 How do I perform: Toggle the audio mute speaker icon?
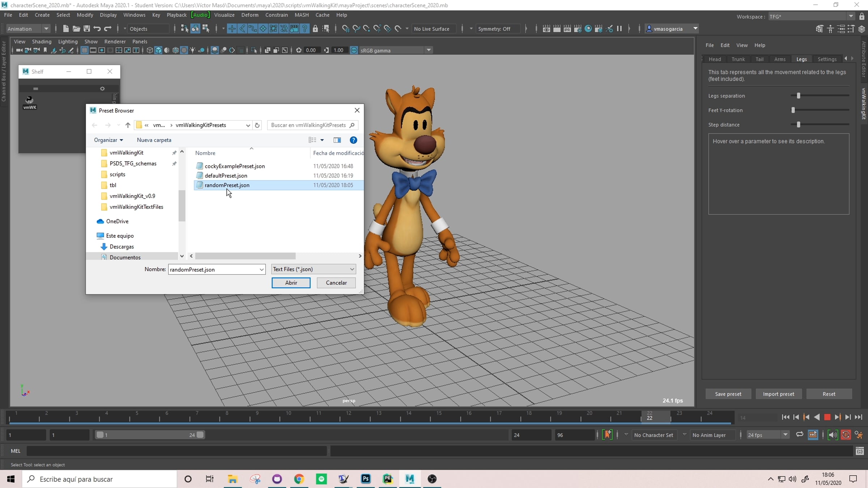click(833, 435)
